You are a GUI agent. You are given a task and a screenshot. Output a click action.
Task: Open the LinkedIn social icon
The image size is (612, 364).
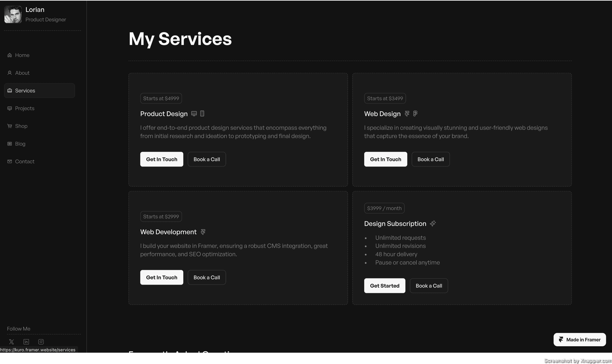pos(26,342)
